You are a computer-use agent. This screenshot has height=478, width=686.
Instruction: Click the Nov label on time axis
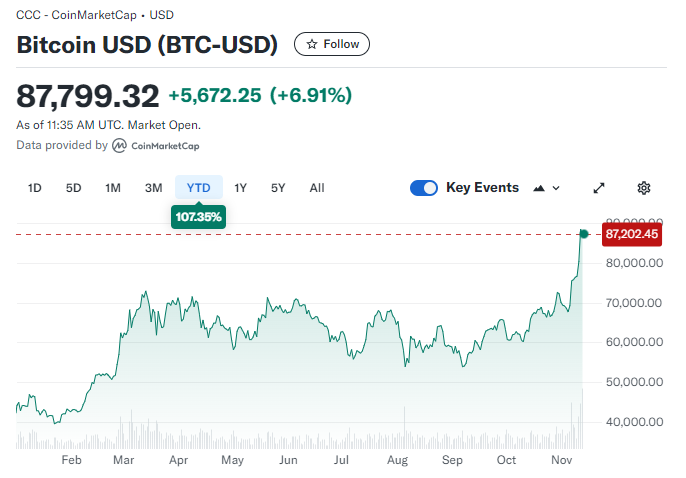pos(560,461)
